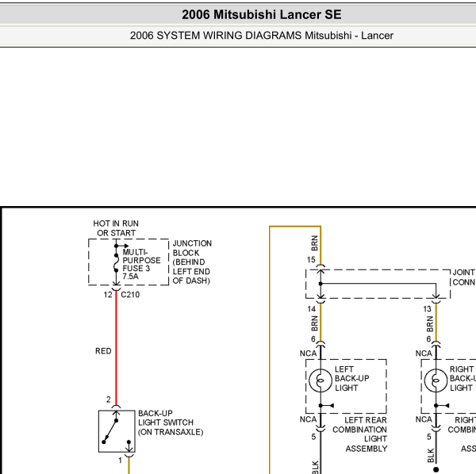This screenshot has height=474, width=476.
Task: Click the "MULTI-PURPOSE FUSE 3 7.5A" label
Action: [141, 264]
